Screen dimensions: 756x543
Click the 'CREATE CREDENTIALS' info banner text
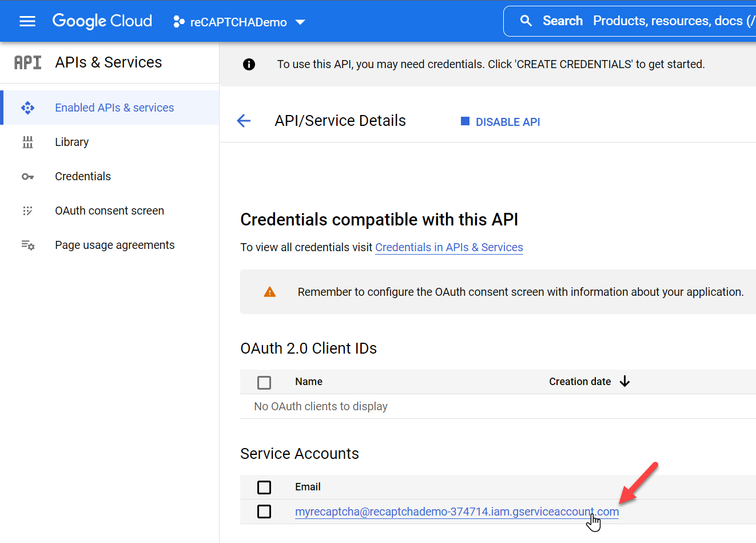[x=491, y=64]
